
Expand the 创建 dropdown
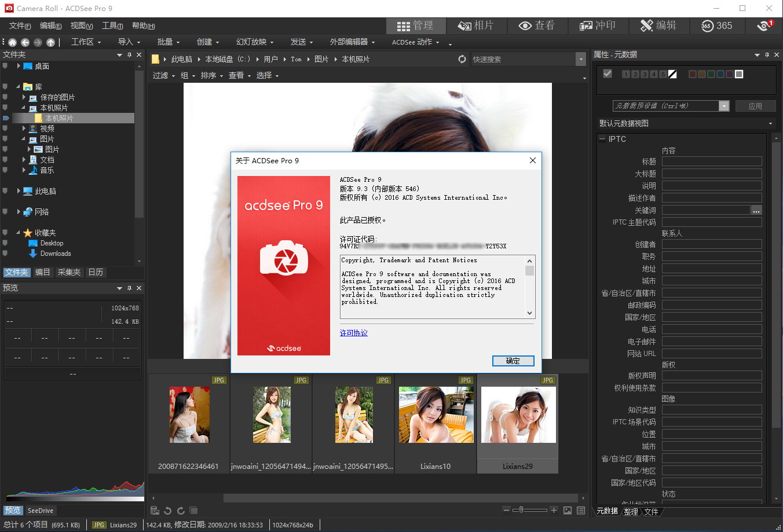pos(208,42)
